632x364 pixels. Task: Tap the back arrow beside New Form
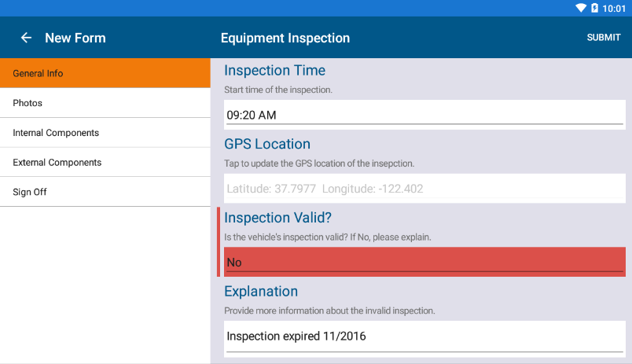(x=27, y=38)
